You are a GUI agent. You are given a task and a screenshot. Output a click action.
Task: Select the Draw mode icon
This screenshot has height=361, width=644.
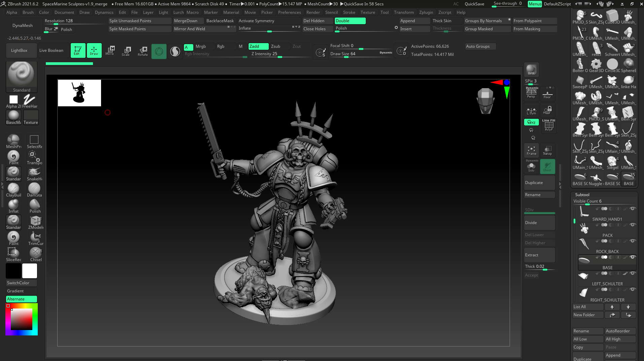94,50
